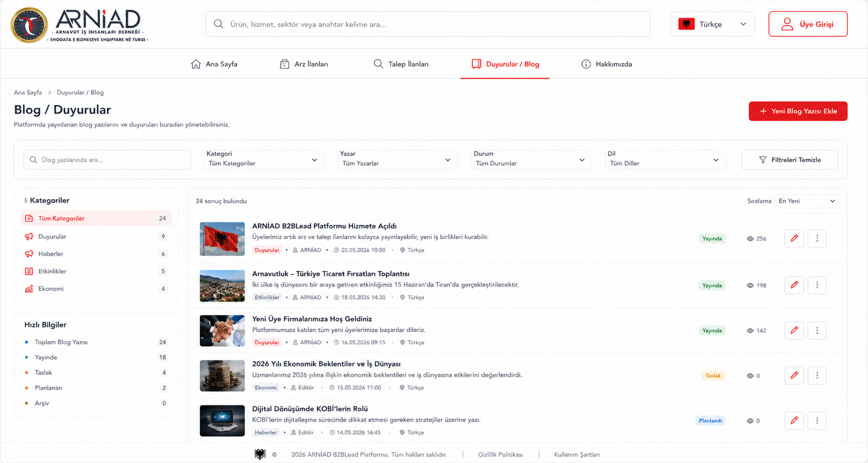Open the Kategori filter dropdown
Image resolution: width=868 pixels, height=463 pixels.
click(x=264, y=159)
